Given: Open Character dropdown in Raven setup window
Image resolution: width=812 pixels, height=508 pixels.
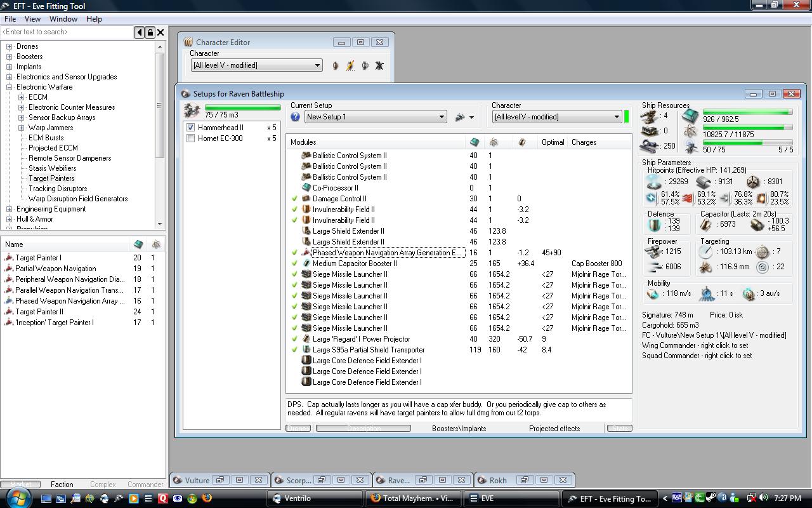Looking at the screenshot, I should tap(616, 117).
